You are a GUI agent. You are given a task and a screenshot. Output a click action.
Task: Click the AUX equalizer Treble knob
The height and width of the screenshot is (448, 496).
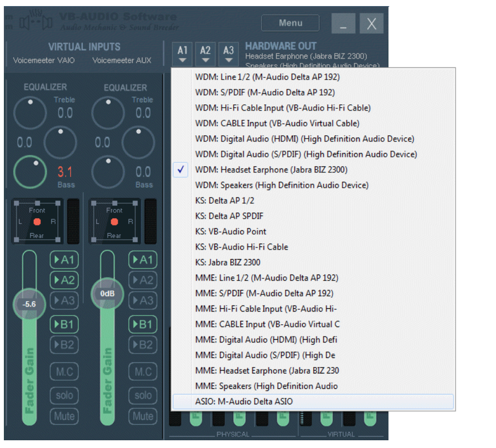108,113
